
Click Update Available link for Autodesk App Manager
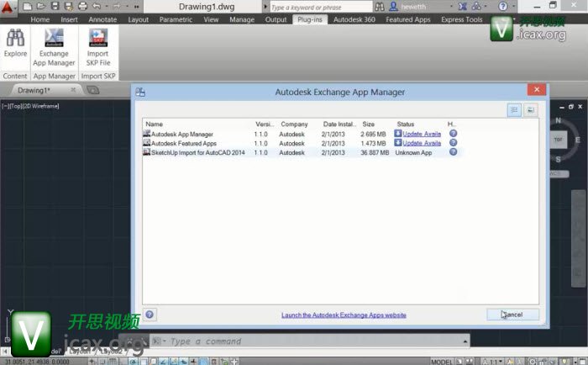click(422, 134)
